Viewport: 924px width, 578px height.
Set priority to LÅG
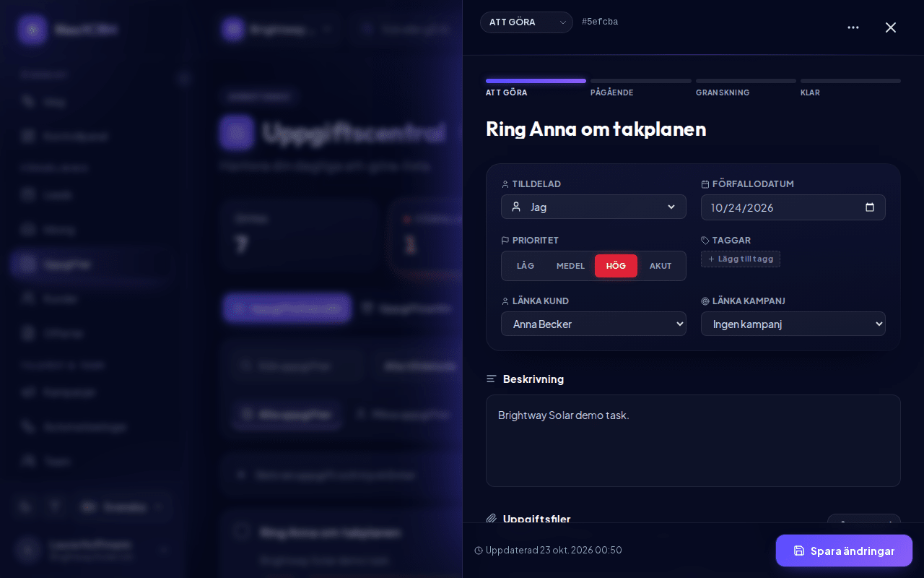pyautogui.click(x=526, y=266)
